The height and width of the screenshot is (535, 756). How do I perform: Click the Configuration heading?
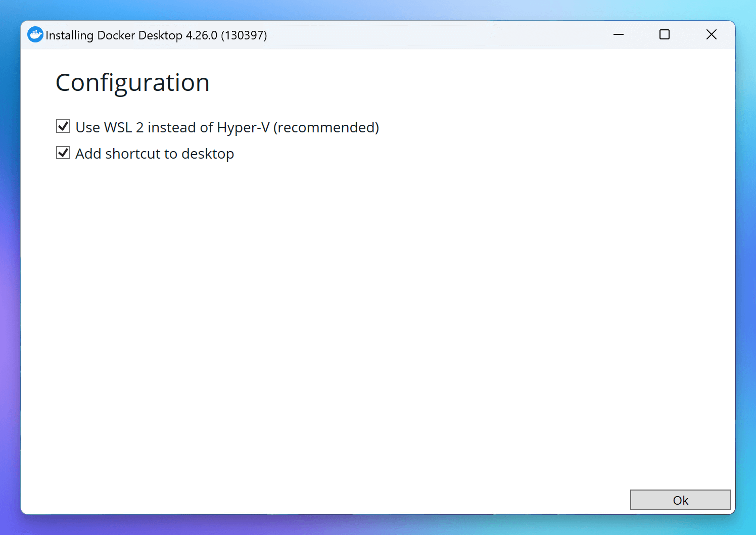point(133,82)
